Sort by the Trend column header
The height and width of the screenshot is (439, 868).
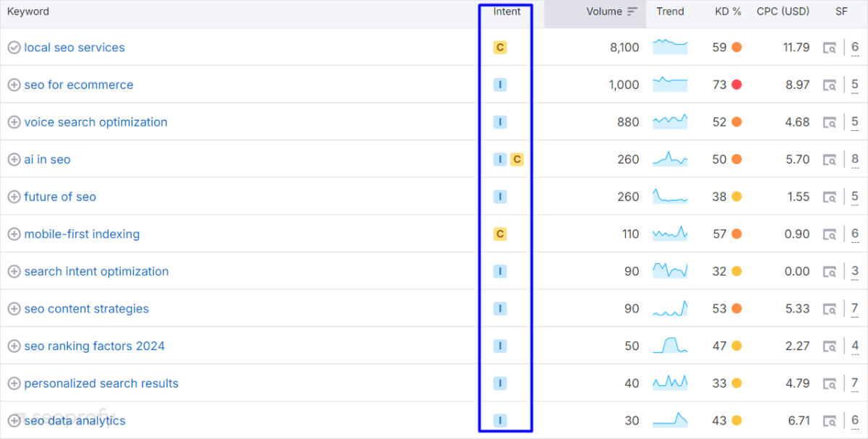(670, 12)
